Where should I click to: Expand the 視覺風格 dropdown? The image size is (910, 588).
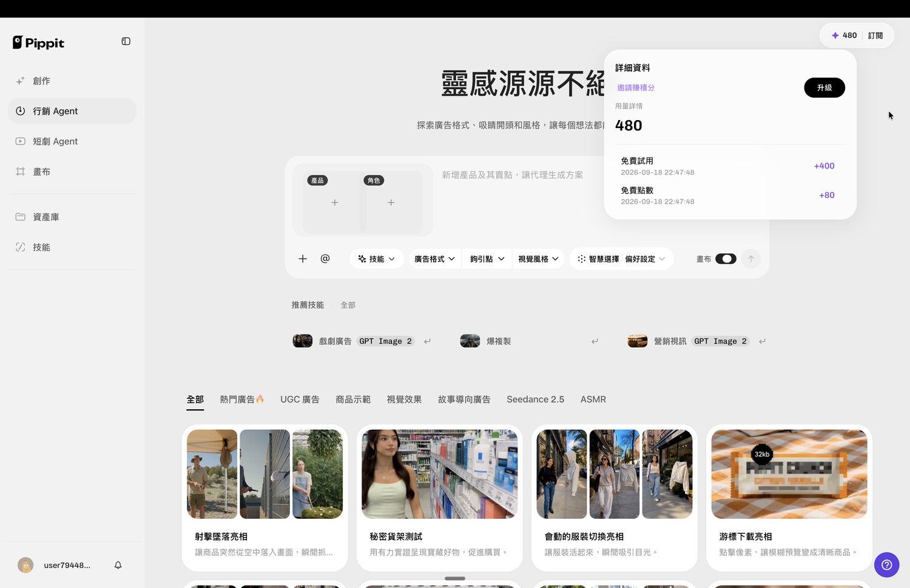[539, 259]
